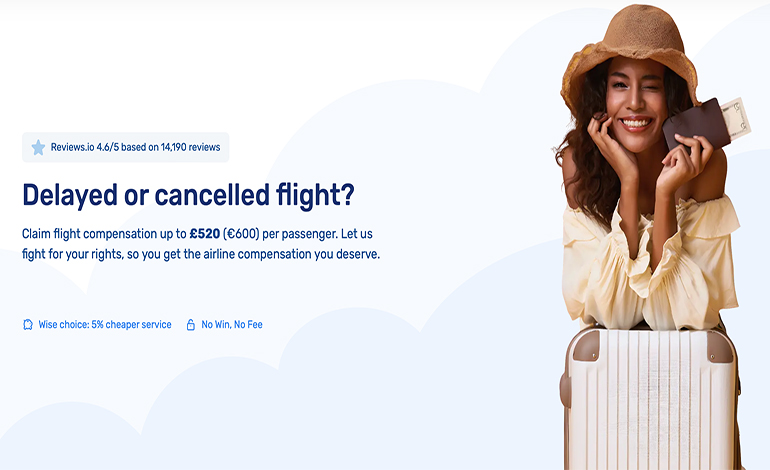
Task: Click the suitcase's top-left brown corner guard
Action: pyautogui.click(x=585, y=346)
